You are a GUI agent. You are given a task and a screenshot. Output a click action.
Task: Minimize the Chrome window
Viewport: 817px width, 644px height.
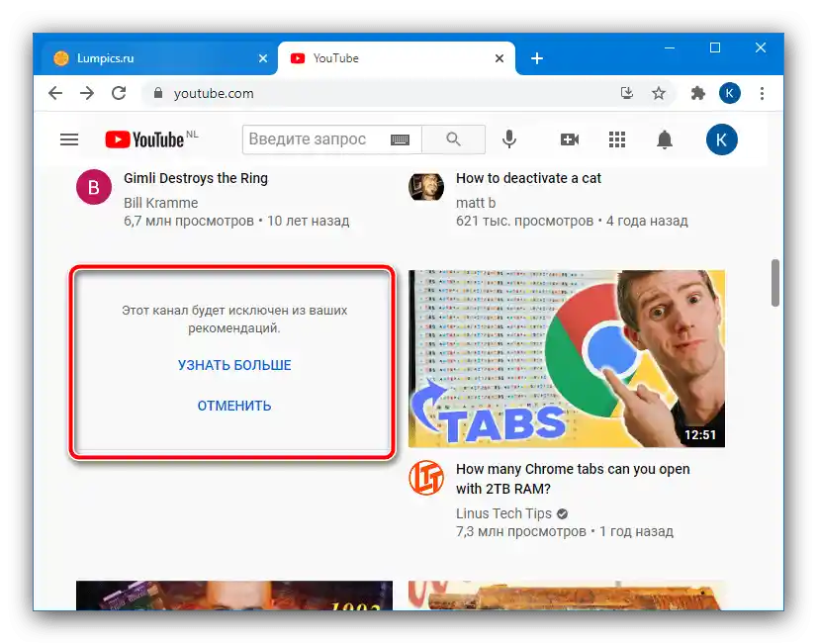(x=670, y=47)
